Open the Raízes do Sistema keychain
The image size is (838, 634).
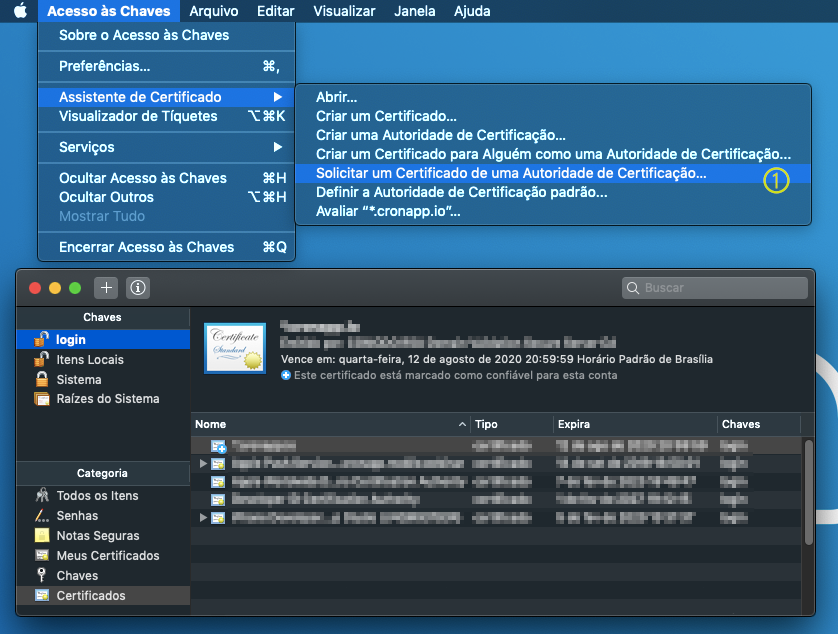104,399
